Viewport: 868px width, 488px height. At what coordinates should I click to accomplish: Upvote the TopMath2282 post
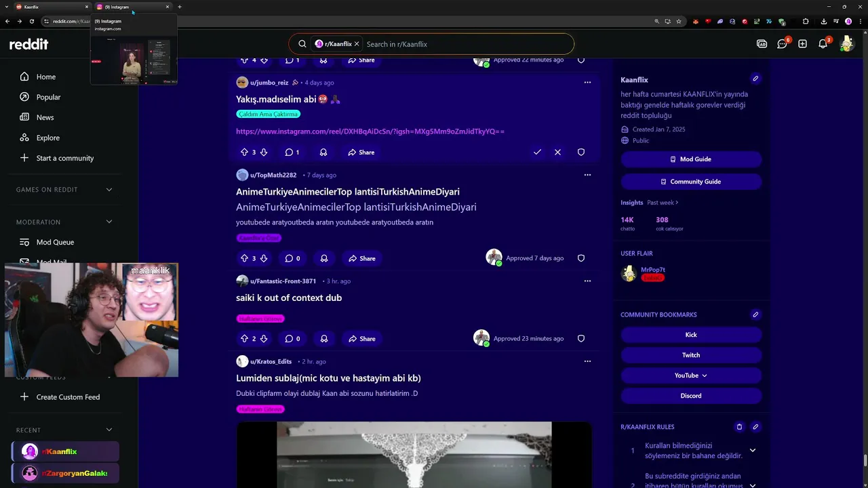[244, 258]
